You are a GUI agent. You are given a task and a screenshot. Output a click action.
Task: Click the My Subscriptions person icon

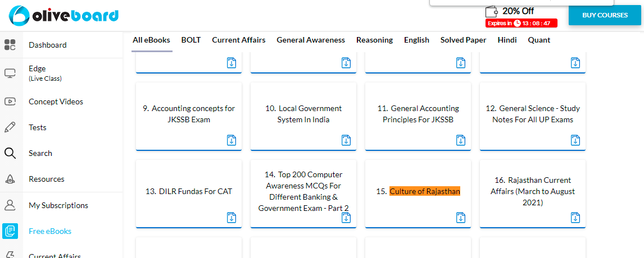click(10, 205)
